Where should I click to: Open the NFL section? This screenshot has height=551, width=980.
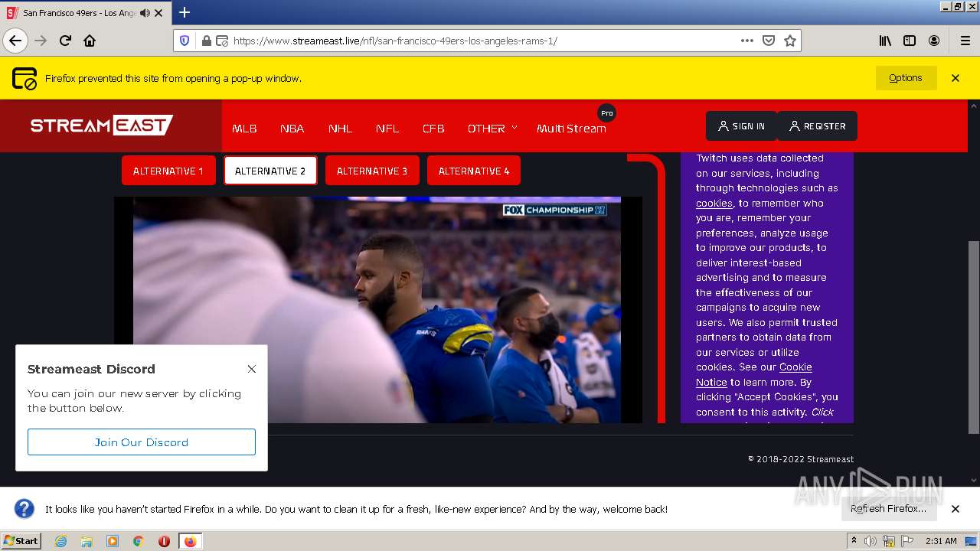[x=387, y=129]
